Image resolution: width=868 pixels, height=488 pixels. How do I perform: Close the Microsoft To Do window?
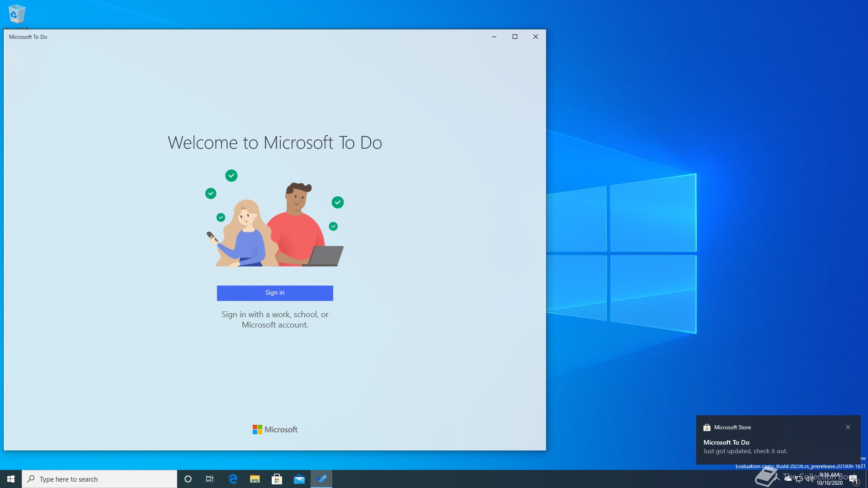point(536,37)
